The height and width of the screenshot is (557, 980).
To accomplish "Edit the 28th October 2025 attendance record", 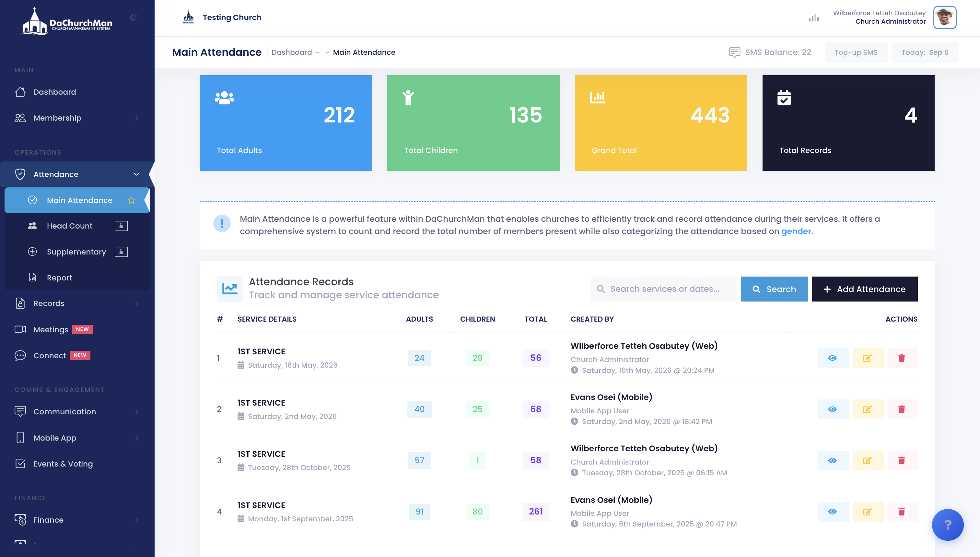I will 868,461.
